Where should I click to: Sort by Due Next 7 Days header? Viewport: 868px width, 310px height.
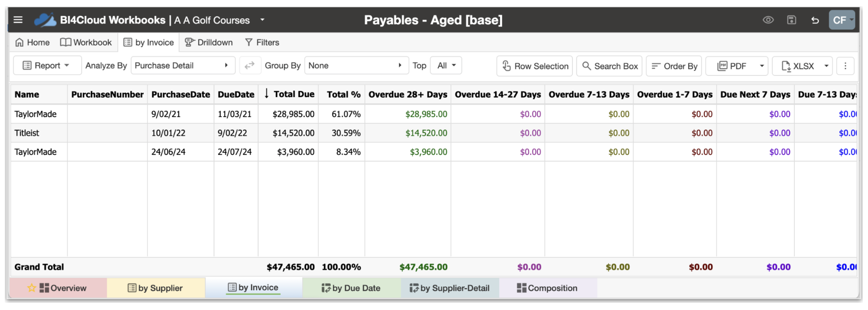755,95
